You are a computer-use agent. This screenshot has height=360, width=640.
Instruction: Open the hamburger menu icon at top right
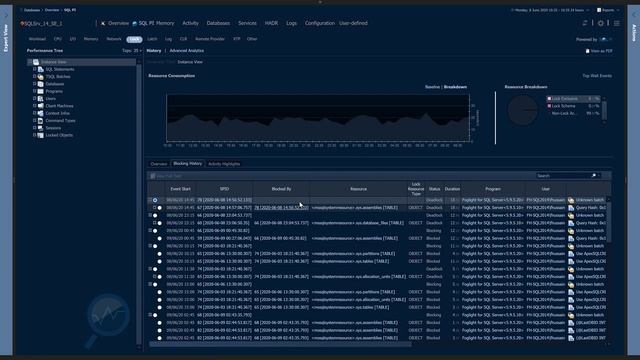(617, 23)
